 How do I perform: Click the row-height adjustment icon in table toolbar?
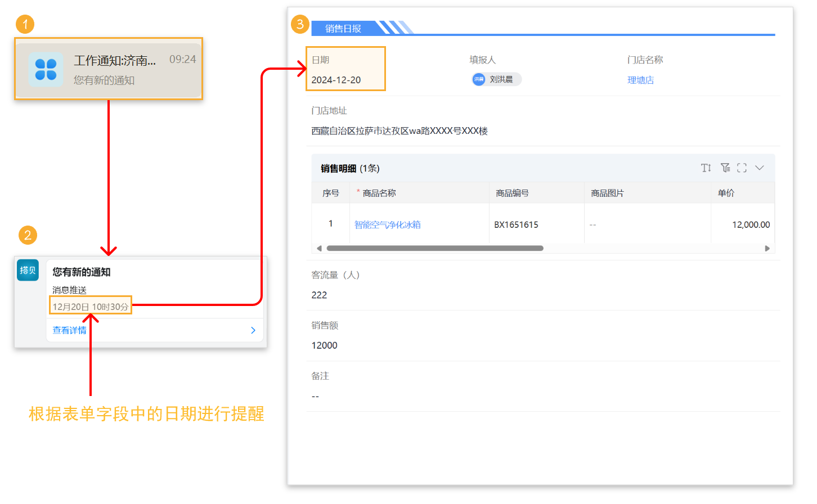coord(706,167)
